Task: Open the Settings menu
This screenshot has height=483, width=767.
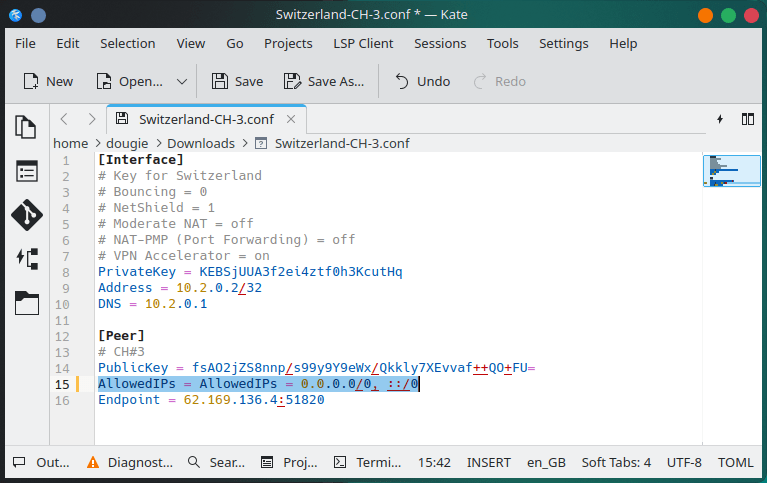Action: pyautogui.click(x=564, y=44)
